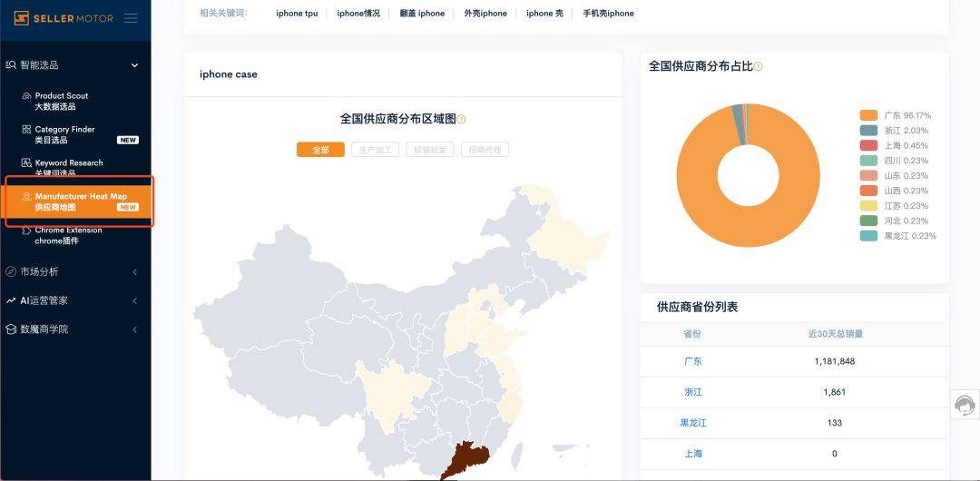The height and width of the screenshot is (481, 980).
Task: Click help icon beside 全国供应商分布区域图
Action: click(x=461, y=119)
